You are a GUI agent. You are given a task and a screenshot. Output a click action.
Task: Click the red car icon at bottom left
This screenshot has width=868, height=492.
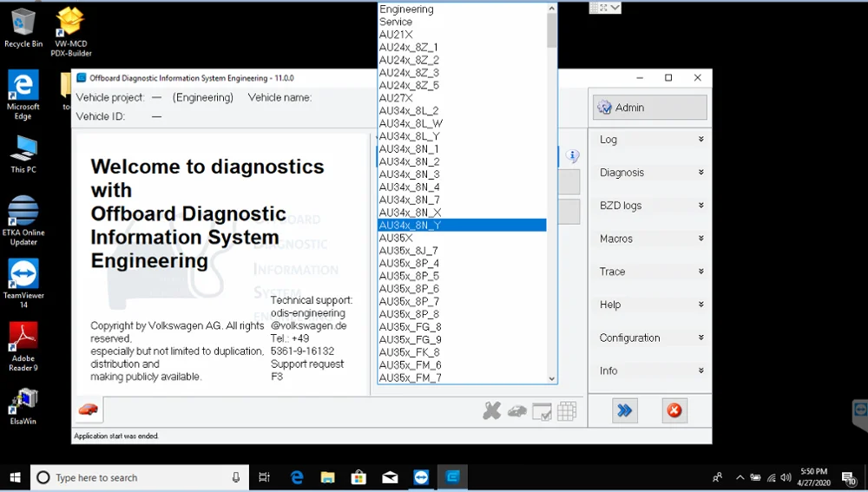88,410
